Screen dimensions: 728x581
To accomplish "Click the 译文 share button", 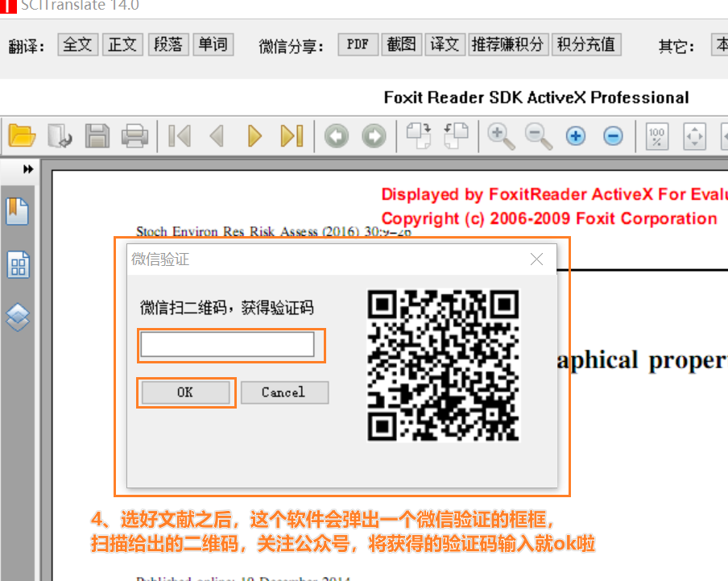I will click(445, 44).
